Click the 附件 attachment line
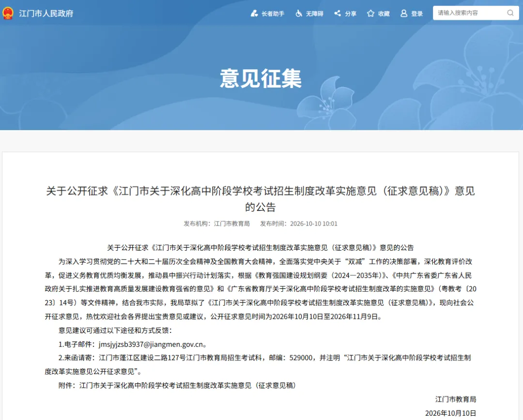 click(177, 385)
